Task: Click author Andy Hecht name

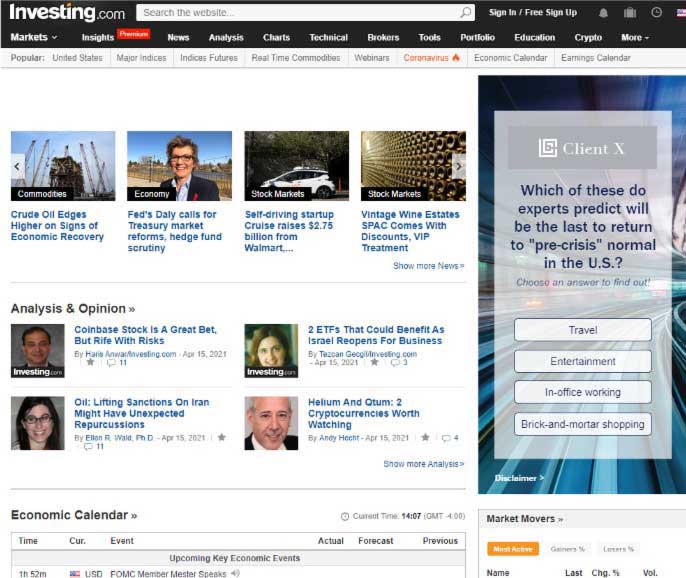Action: coord(339,438)
